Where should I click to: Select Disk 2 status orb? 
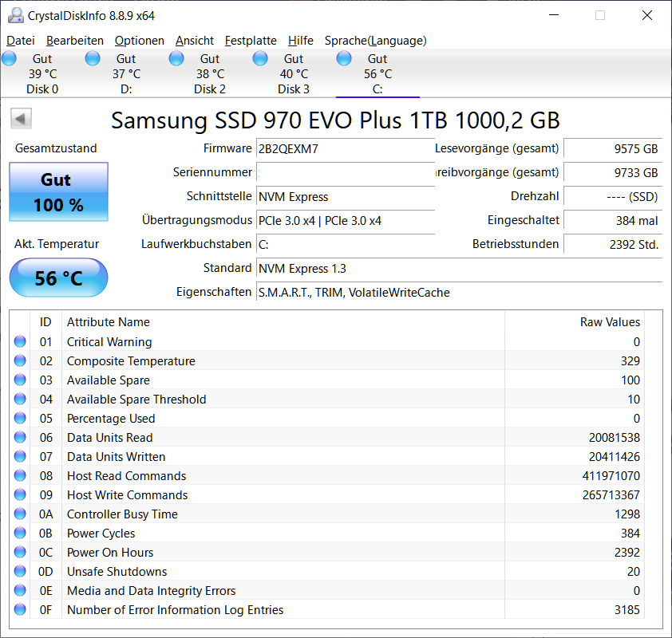pos(176,59)
